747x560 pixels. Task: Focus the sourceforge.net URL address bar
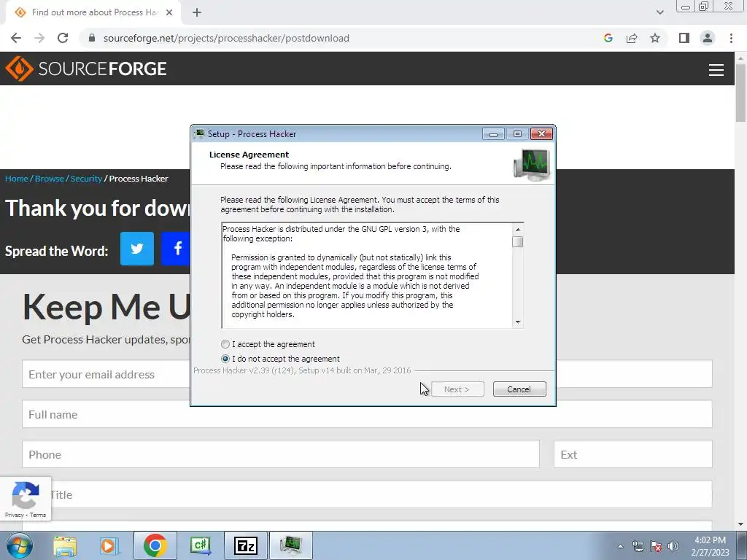pos(226,38)
